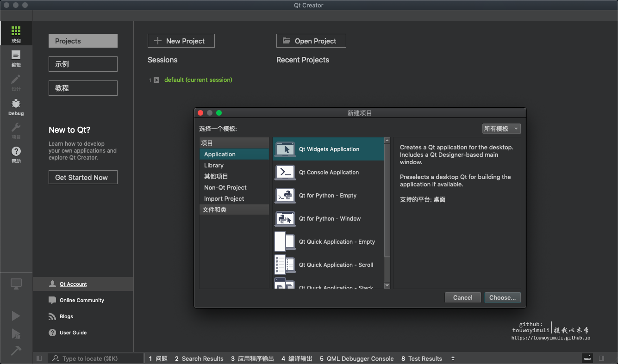Switch to the Edit mode (编辑) icon
This screenshot has height=364, width=618.
16,55
